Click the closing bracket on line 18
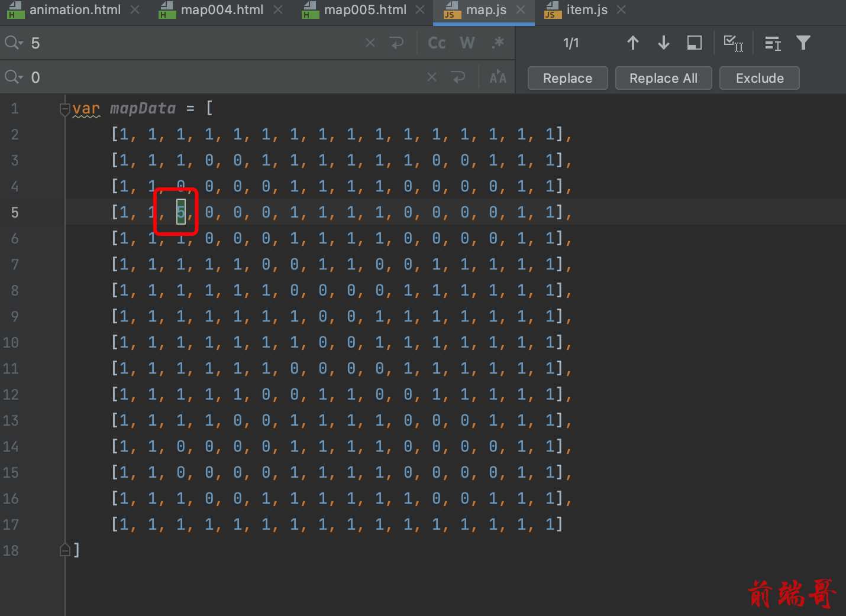 [76, 550]
